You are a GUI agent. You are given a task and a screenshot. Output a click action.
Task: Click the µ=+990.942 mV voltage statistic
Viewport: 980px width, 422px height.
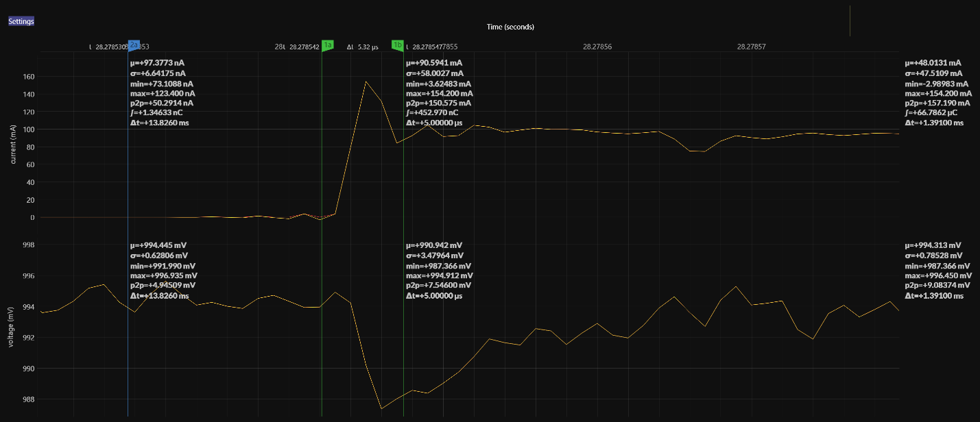pyautogui.click(x=433, y=245)
